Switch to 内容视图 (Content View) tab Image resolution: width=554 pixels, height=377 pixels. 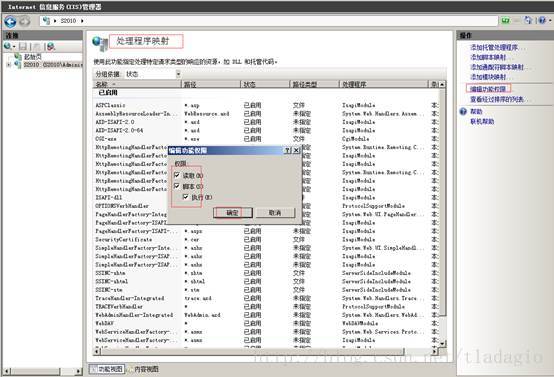pyautogui.click(x=143, y=369)
